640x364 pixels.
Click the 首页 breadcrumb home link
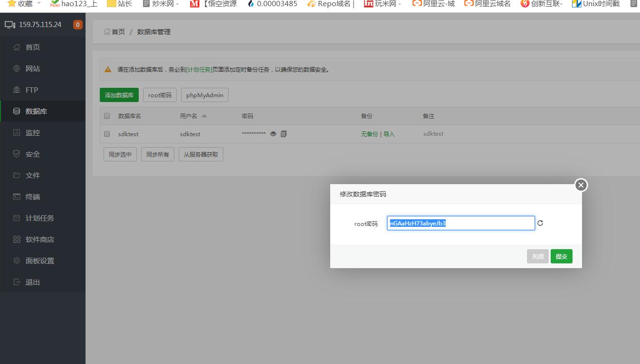(x=118, y=32)
